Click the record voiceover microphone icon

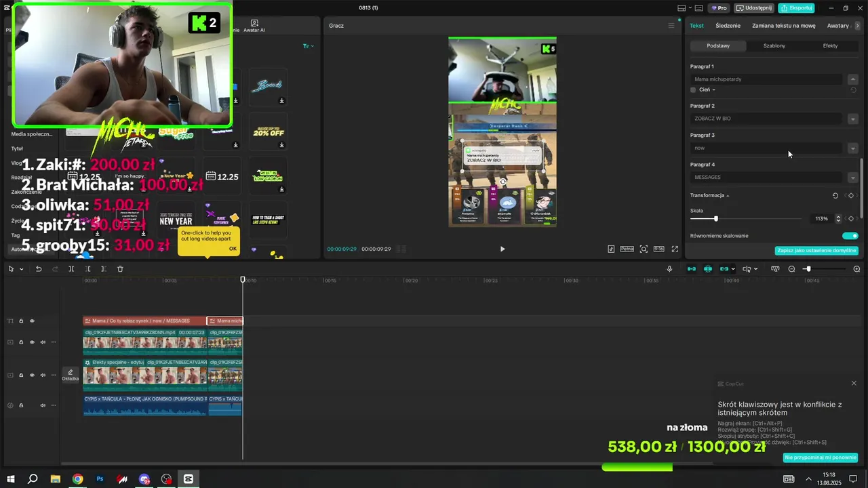coord(669,269)
